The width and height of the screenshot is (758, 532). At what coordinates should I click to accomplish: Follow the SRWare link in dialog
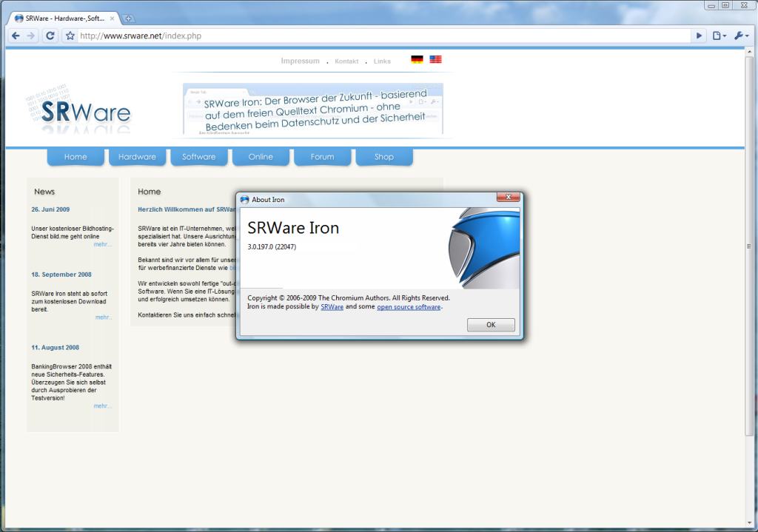point(332,307)
